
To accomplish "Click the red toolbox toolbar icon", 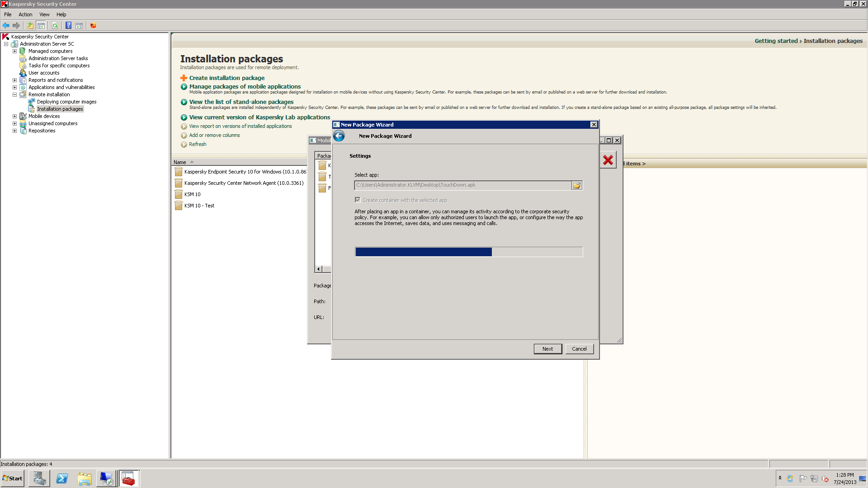I will point(93,25).
